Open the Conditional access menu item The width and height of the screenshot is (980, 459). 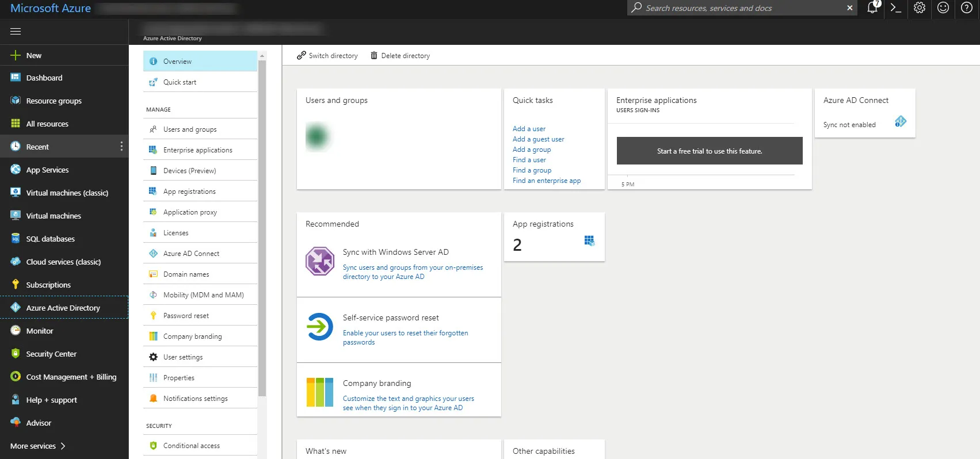coord(191,446)
